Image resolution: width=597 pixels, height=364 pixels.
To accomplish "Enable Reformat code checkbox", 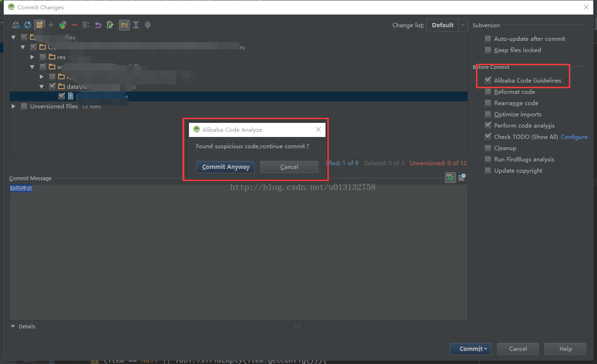I will point(488,91).
